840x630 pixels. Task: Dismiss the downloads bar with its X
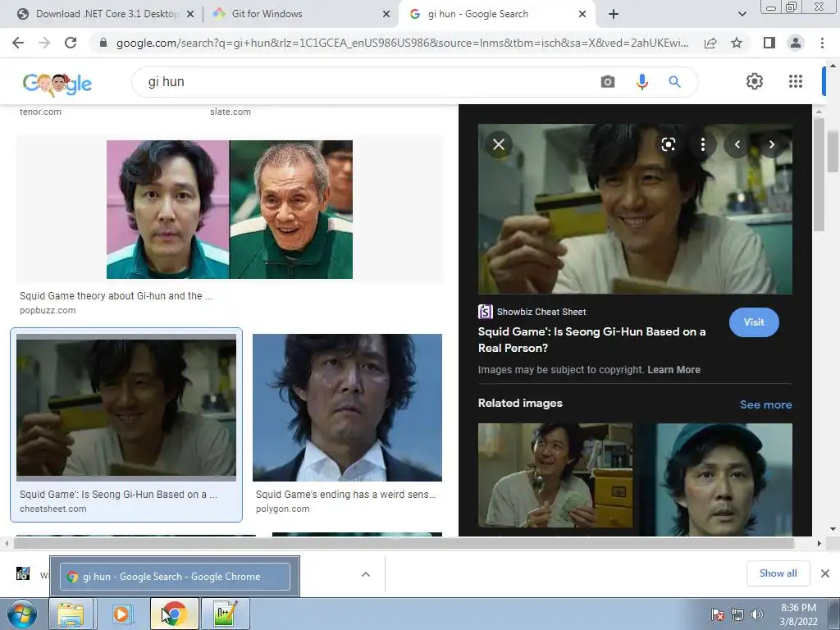pyautogui.click(x=825, y=573)
